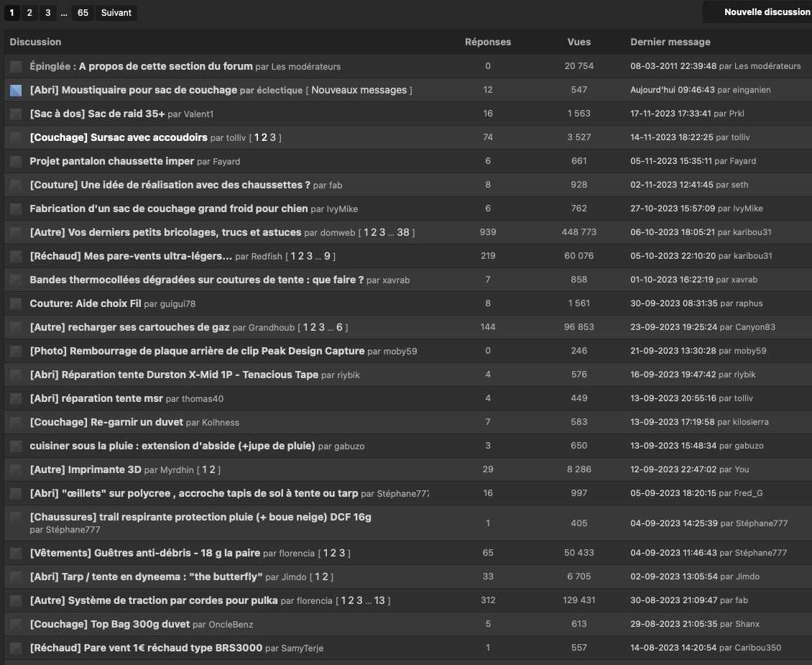Open sac de couchage grand froid pour chien thread

coord(169,208)
